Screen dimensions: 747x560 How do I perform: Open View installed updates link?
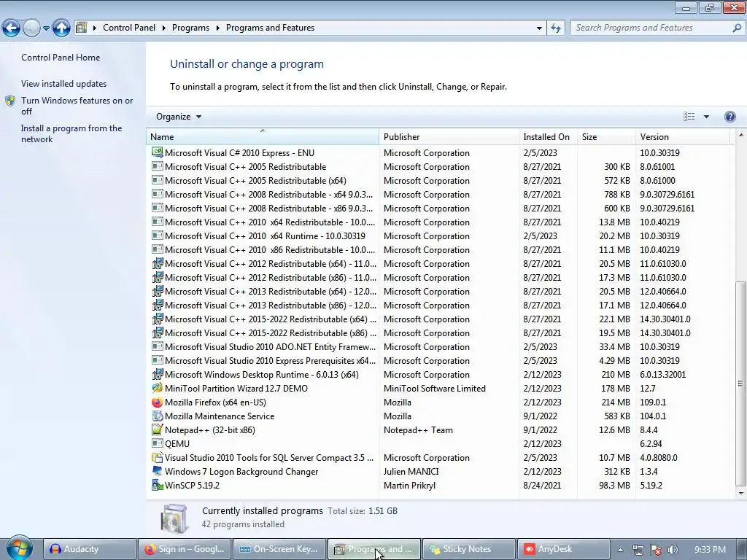[64, 84]
